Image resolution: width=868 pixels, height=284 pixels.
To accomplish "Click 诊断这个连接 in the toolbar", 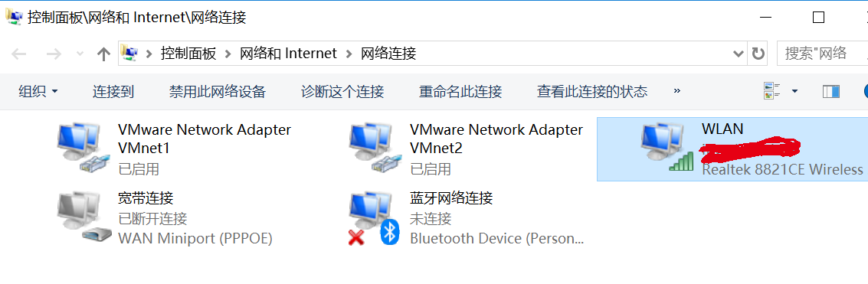I will click(x=342, y=91).
